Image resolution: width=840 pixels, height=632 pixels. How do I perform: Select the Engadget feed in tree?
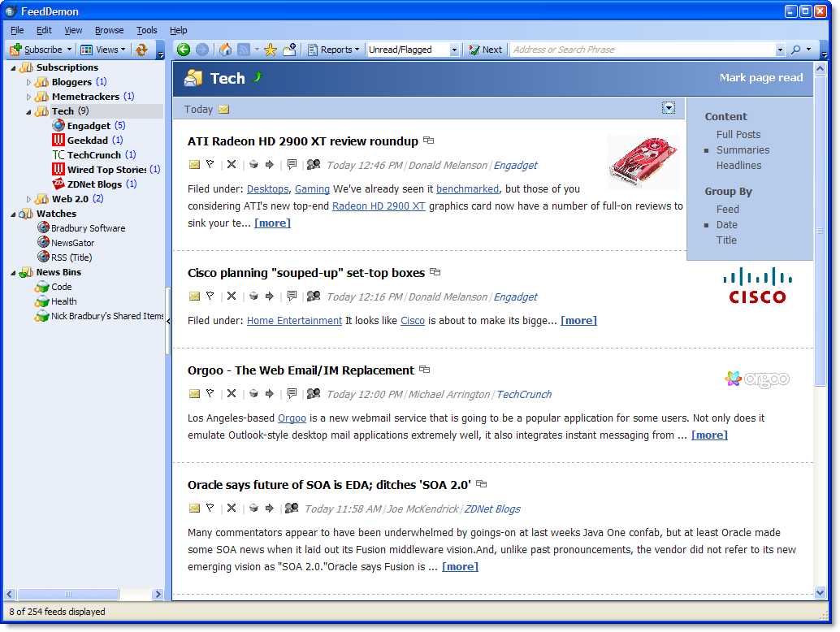click(89, 126)
